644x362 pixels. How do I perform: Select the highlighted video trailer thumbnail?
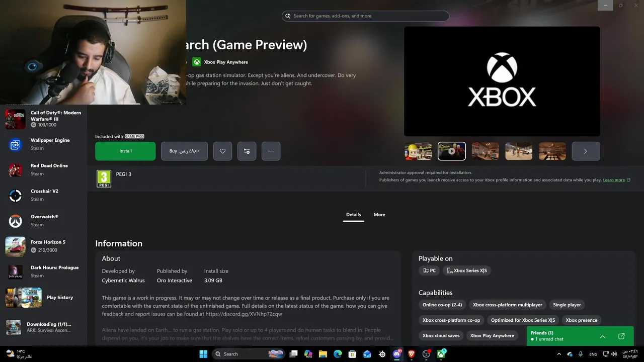coord(452,151)
